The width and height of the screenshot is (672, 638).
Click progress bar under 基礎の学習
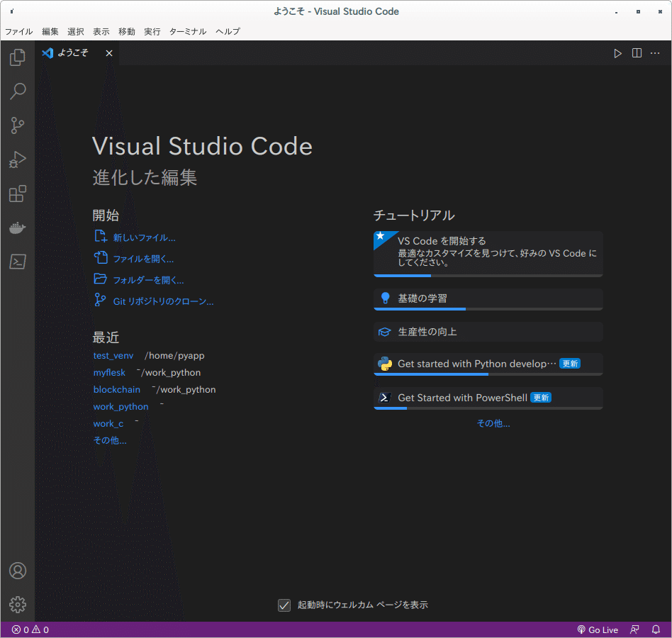pos(488,309)
